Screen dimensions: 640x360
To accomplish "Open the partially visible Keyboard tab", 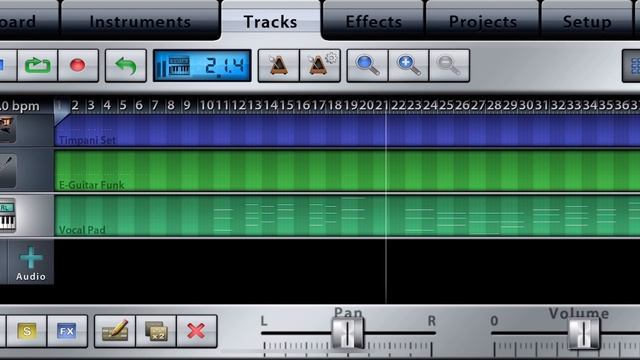I will click(29, 20).
